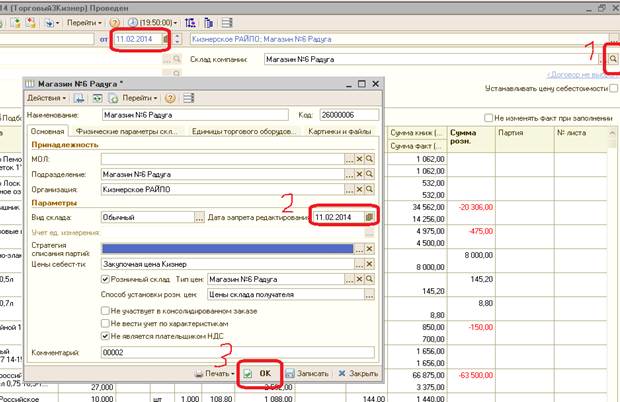
Task: Switch to Единицы торгового оборудов. tab
Action: (244, 131)
